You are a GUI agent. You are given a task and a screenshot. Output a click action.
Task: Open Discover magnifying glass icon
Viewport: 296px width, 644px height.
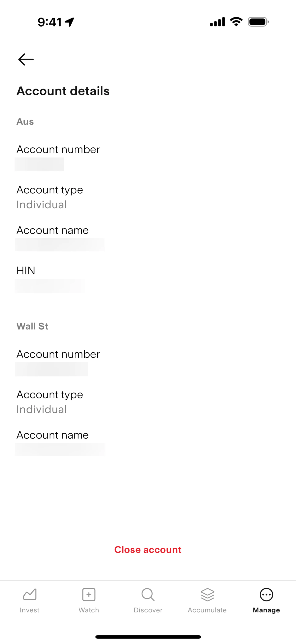pyautogui.click(x=148, y=594)
